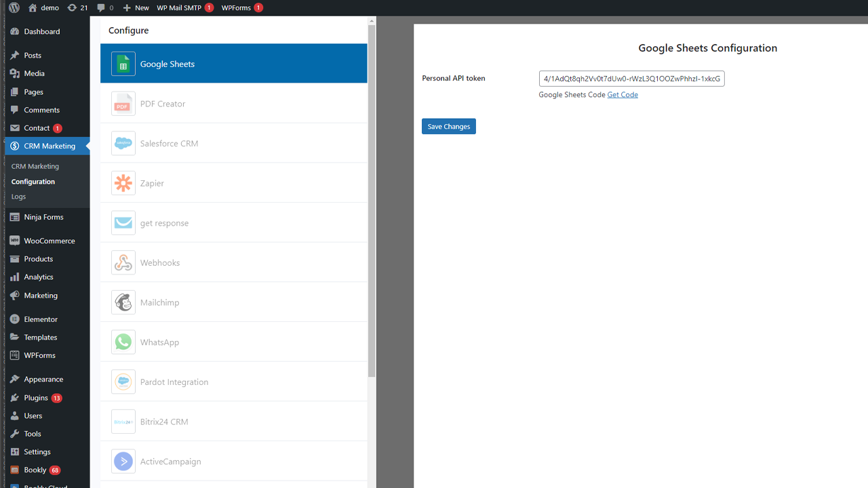Click the Personal API token field
Viewport: 868px width, 488px height.
click(x=632, y=79)
